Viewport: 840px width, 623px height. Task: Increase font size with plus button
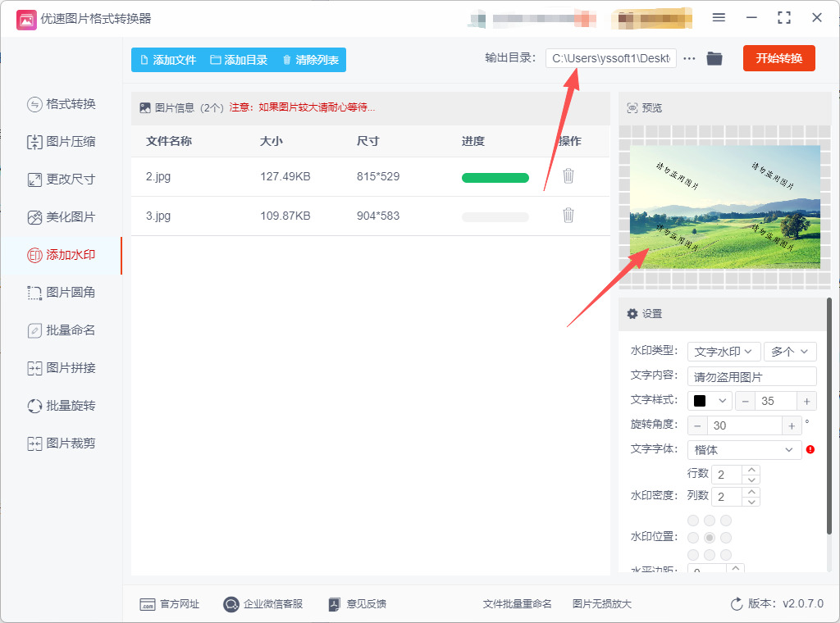[807, 401]
